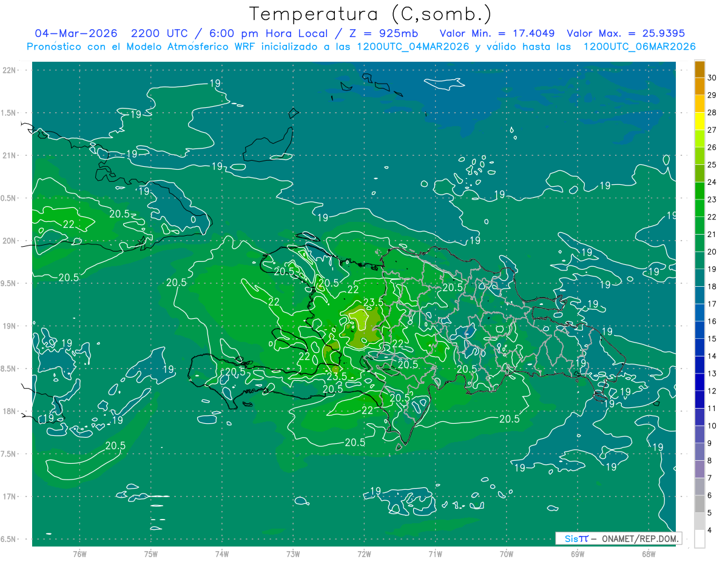The width and height of the screenshot is (728, 562).
Task: Click color scale value '8' in legend
Action: pyautogui.click(x=710, y=461)
